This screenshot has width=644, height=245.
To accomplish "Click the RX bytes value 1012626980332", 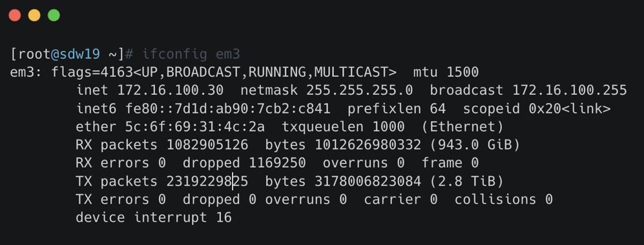I will click(368, 144).
